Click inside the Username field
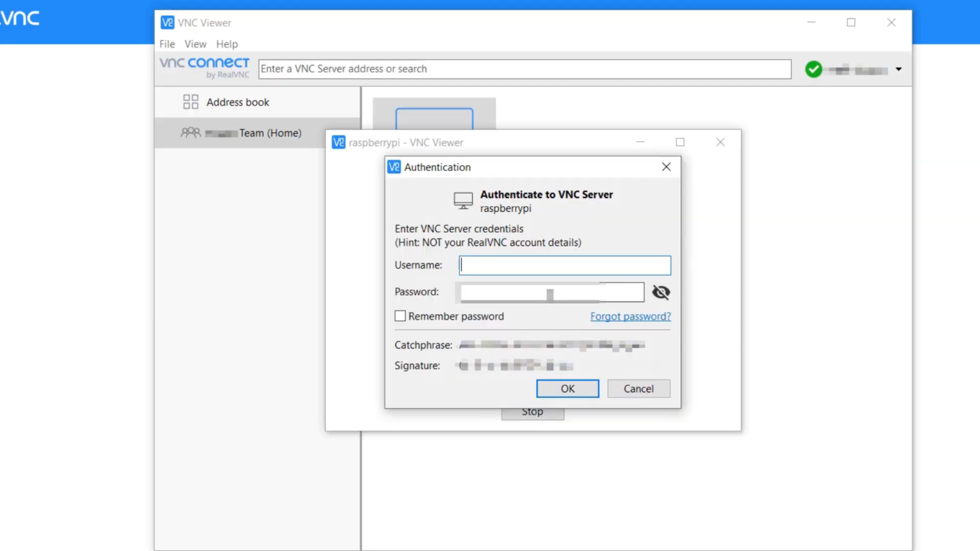980x551 pixels. 564,265
